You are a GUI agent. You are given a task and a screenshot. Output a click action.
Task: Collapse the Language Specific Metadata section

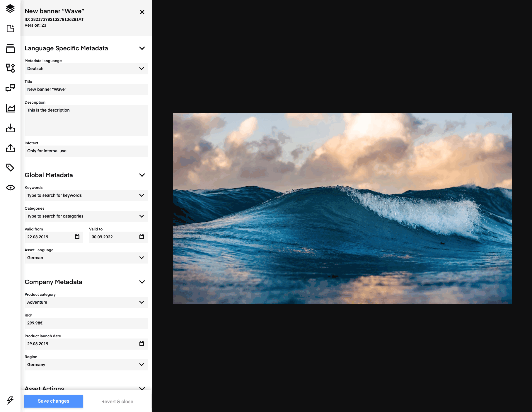(x=142, y=48)
